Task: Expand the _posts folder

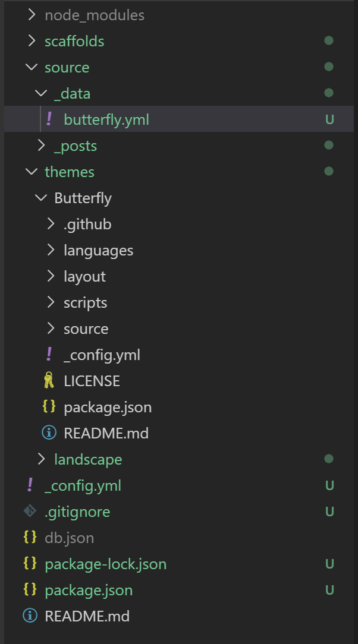Action: point(41,146)
